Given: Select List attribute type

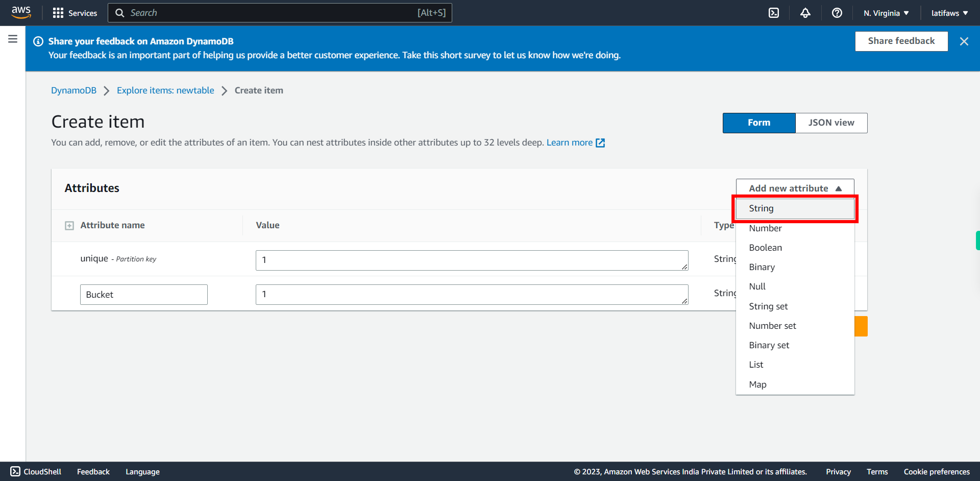Looking at the screenshot, I should click(x=795, y=365).
